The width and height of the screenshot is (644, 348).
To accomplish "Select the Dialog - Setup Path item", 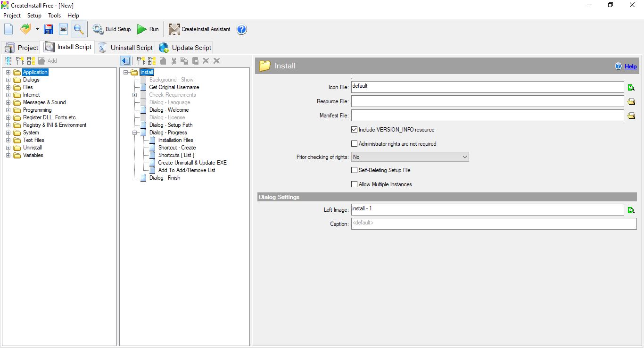I will tap(171, 125).
